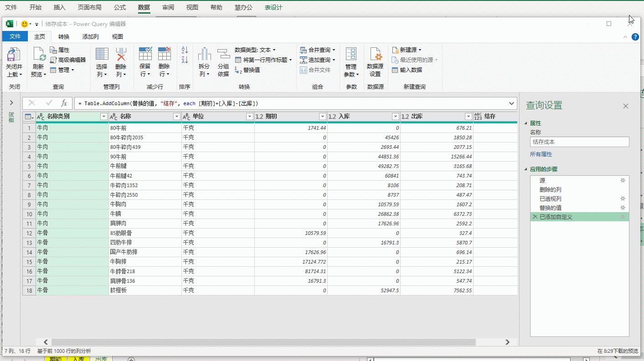Screen dimensions: 644x361
Task: Launch the 高级编辑器 (Advanced Editor)
Action: tap(67, 60)
